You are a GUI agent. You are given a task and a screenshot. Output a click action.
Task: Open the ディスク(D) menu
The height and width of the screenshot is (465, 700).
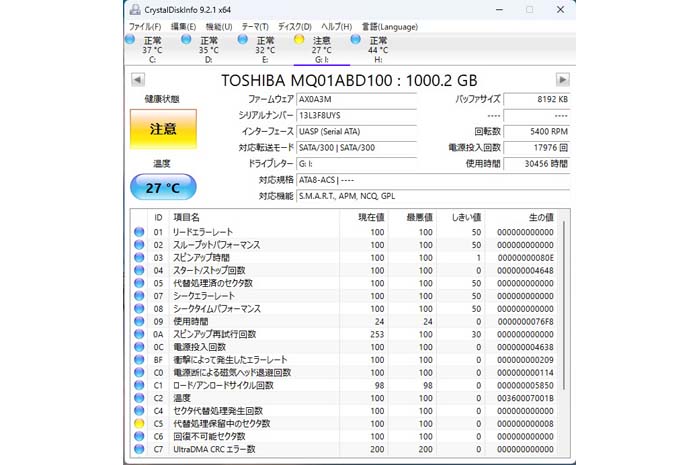click(x=295, y=27)
